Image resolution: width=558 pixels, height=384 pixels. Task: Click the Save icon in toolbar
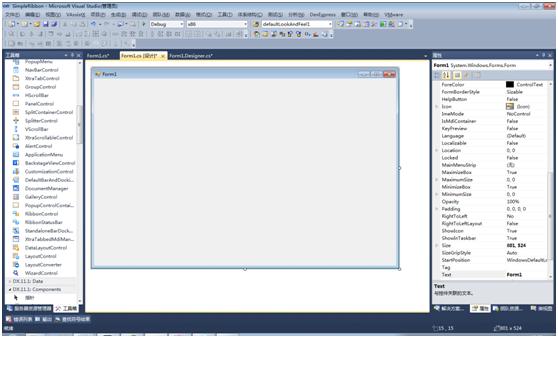tap(46, 24)
